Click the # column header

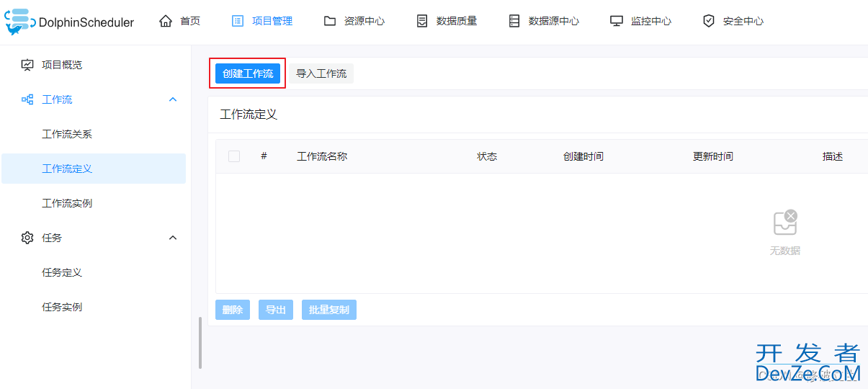pyautogui.click(x=264, y=156)
